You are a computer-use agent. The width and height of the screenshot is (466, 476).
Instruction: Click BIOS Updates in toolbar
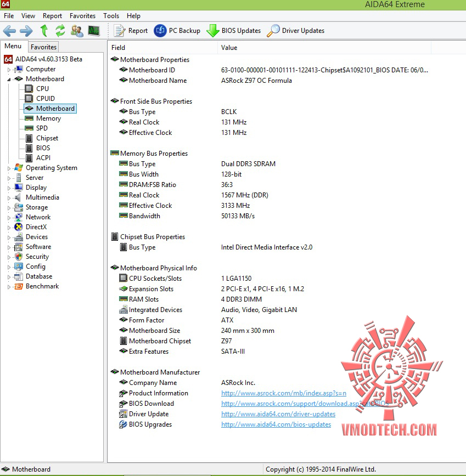point(234,31)
